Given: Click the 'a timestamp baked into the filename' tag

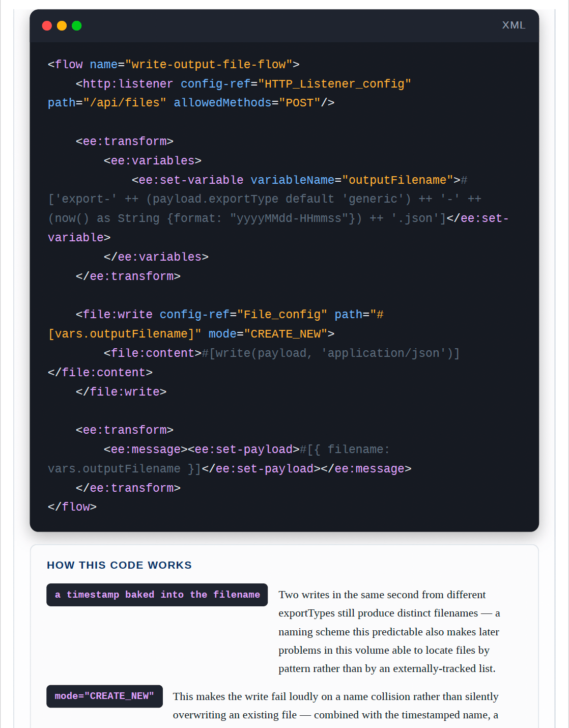Looking at the screenshot, I should click(157, 595).
